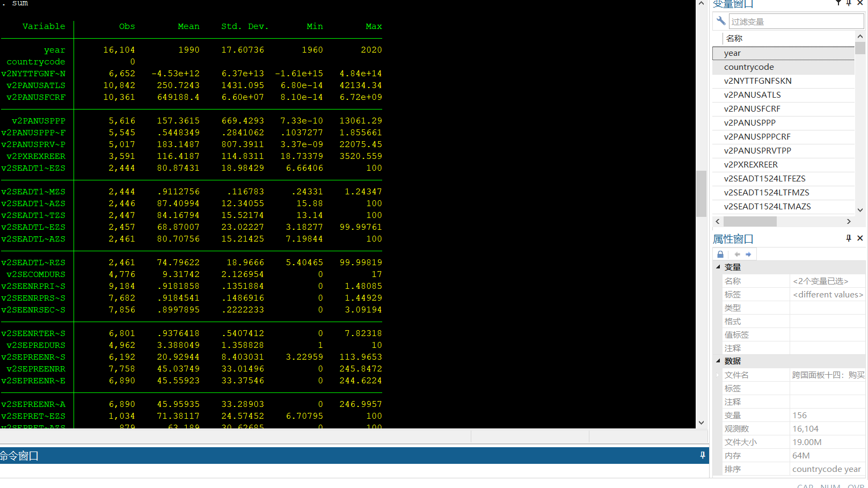This screenshot has height=488, width=868.
Task: Click the v2PXREXREER row in results
Action: tap(192, 156)
